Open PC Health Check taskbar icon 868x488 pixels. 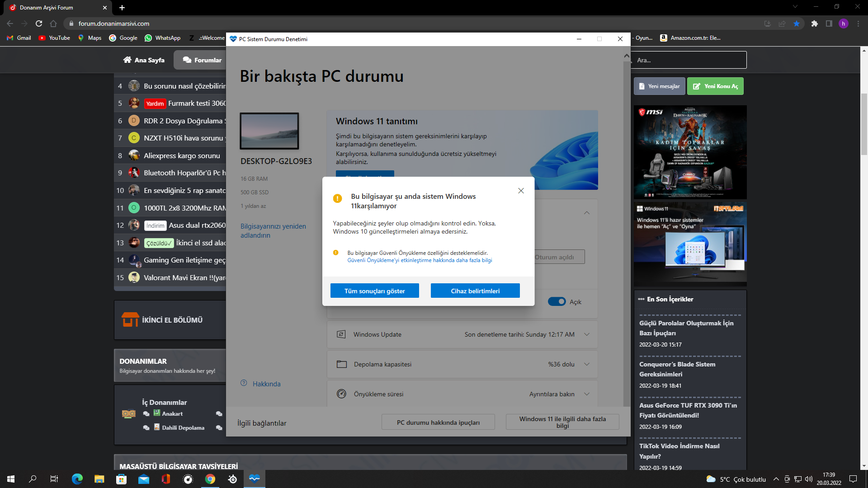[255, 479]
